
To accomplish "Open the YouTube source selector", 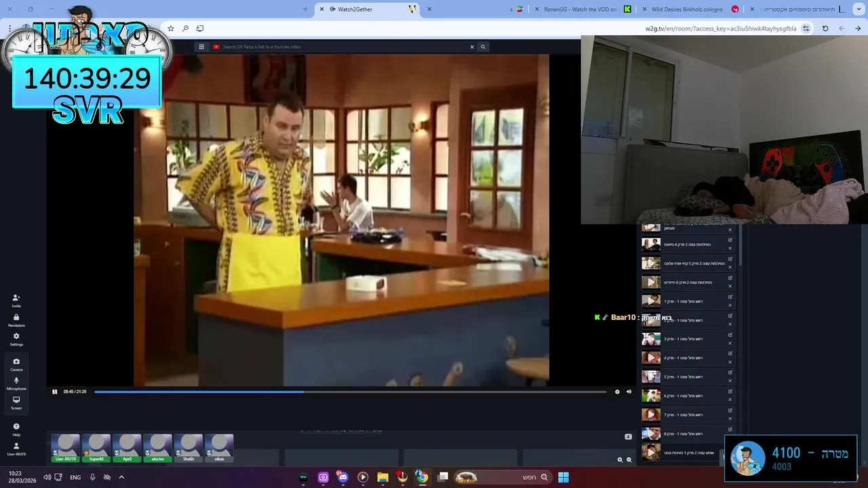I will tap(216, 47).
